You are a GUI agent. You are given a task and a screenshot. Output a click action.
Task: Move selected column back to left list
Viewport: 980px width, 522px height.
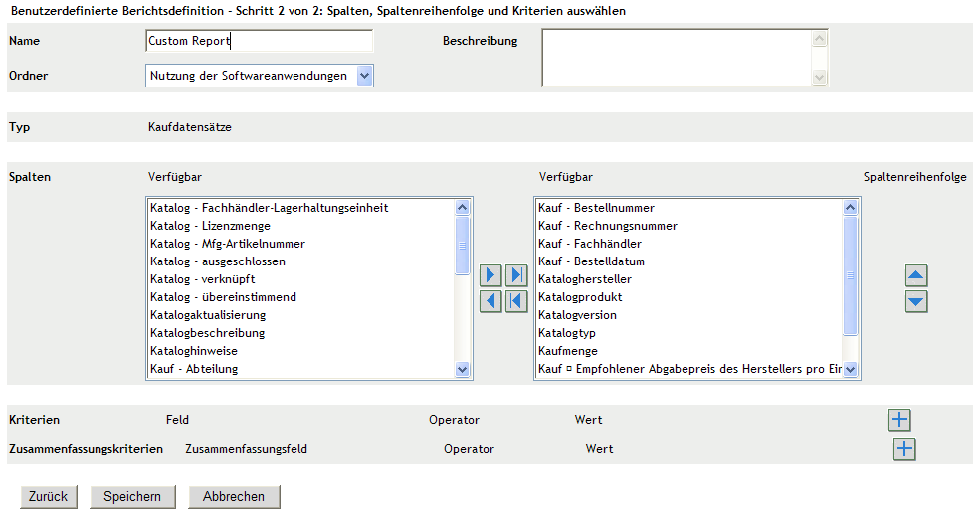tap(490, 301)
